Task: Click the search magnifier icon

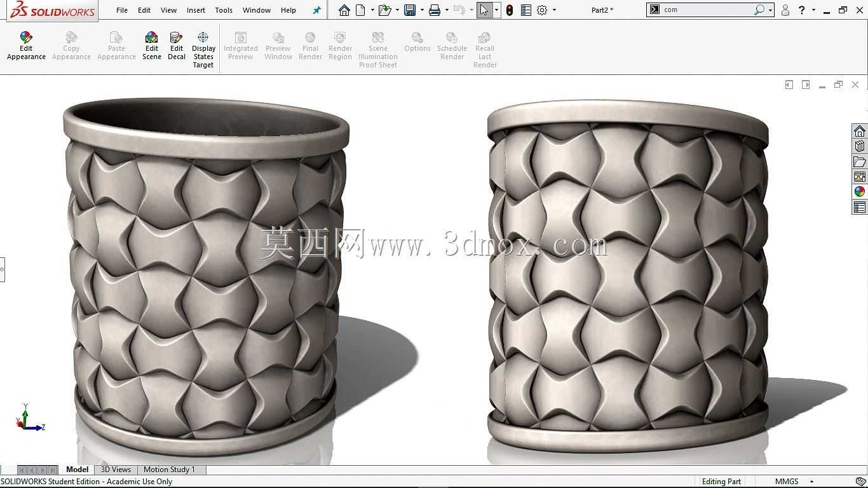Action: pos(759,10)
